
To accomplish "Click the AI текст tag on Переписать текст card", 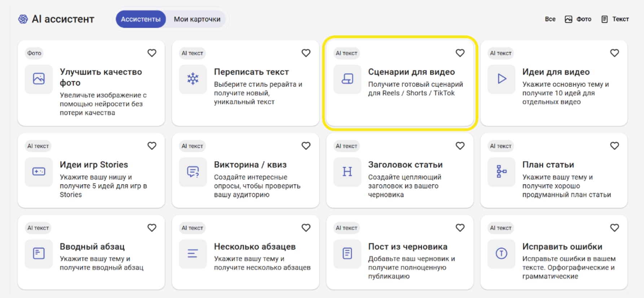I will click(192, 53).
